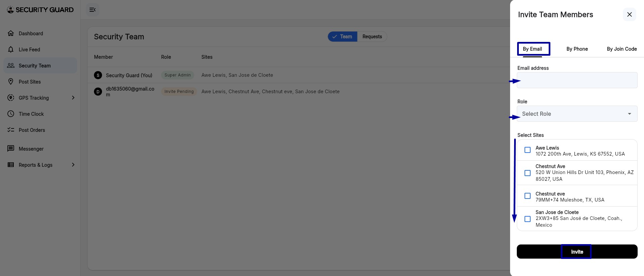Click the black Invite button

click(577, 252)
